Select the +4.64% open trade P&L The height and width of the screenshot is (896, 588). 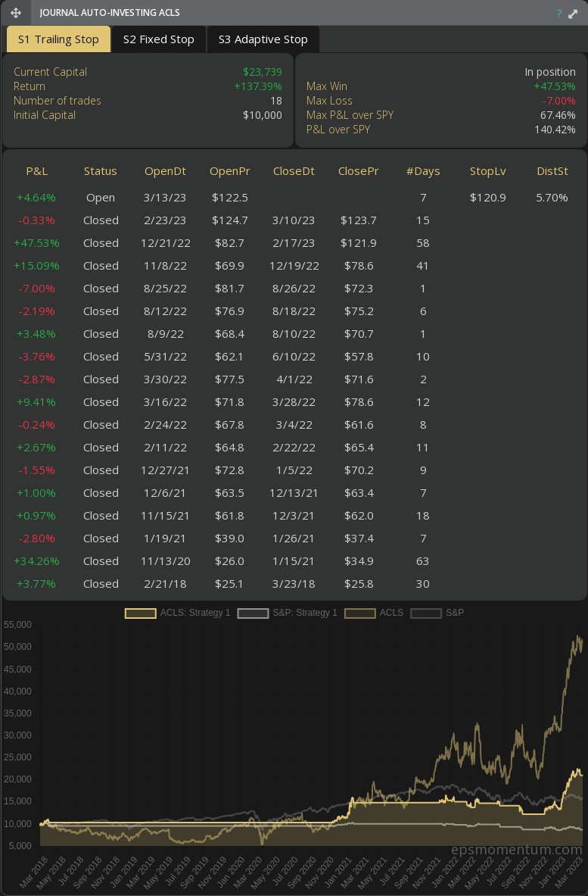click(36, 198)
